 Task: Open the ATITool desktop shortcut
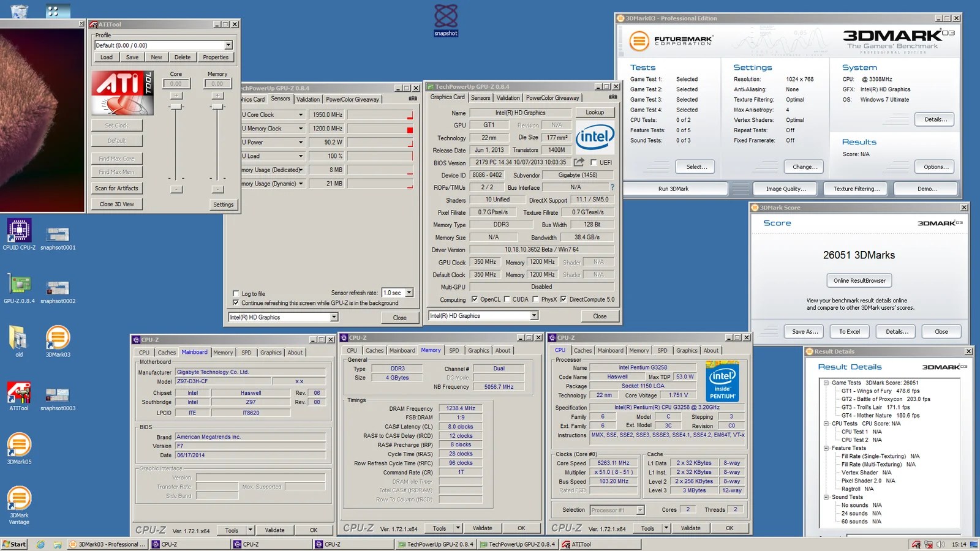click(18, 392)
